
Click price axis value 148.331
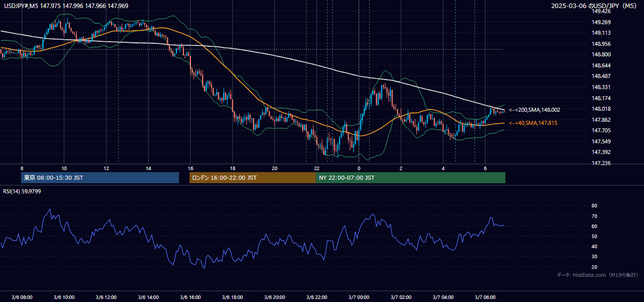coord(602,87)
